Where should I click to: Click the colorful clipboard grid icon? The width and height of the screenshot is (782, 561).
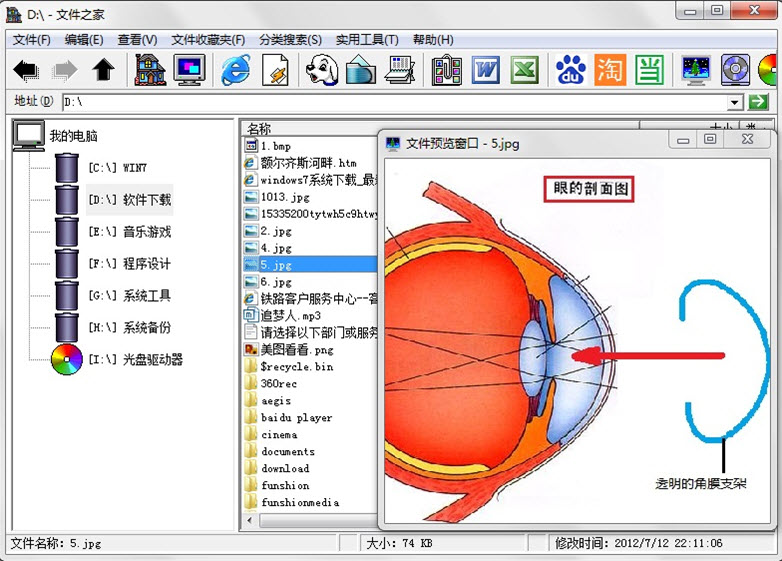[447, 70]
